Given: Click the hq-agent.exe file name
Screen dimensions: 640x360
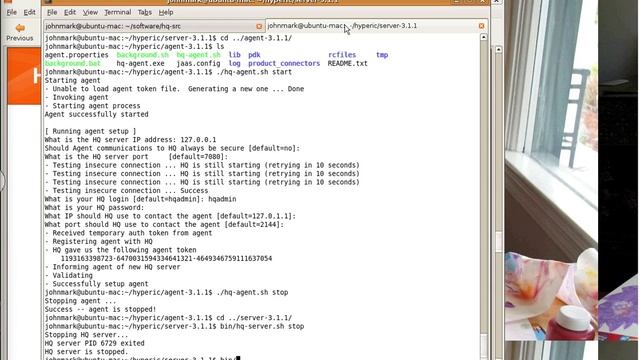Looking at the screenshot, I should (140, 63).
